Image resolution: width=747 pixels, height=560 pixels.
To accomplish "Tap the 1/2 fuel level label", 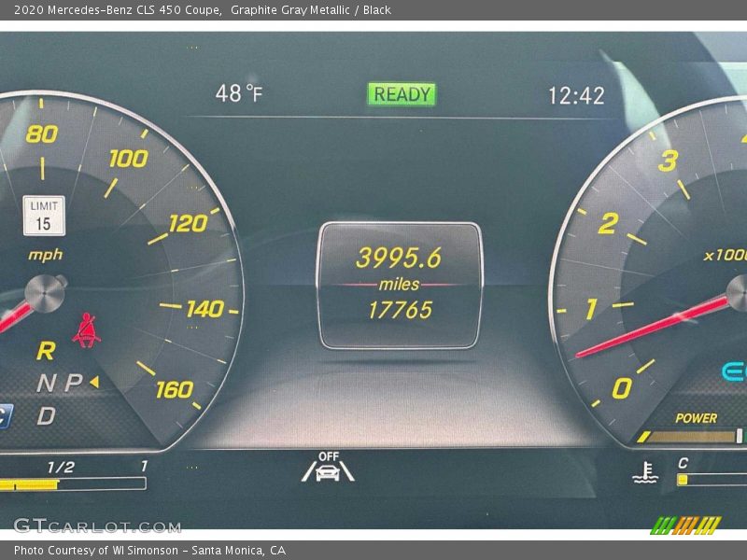I will [x=61, y=468].
